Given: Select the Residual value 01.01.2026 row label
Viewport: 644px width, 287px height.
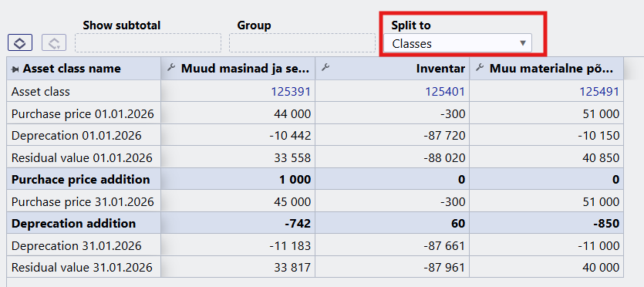Looking at the screenshot, I should tap(82, 157).
